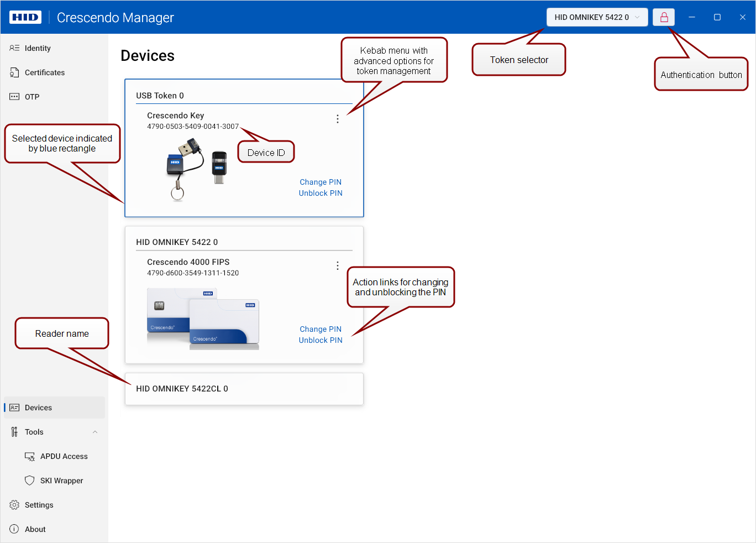
Task: Click Change PIN for Crescendo 4000 FIPS
Action: pos(321,329)
